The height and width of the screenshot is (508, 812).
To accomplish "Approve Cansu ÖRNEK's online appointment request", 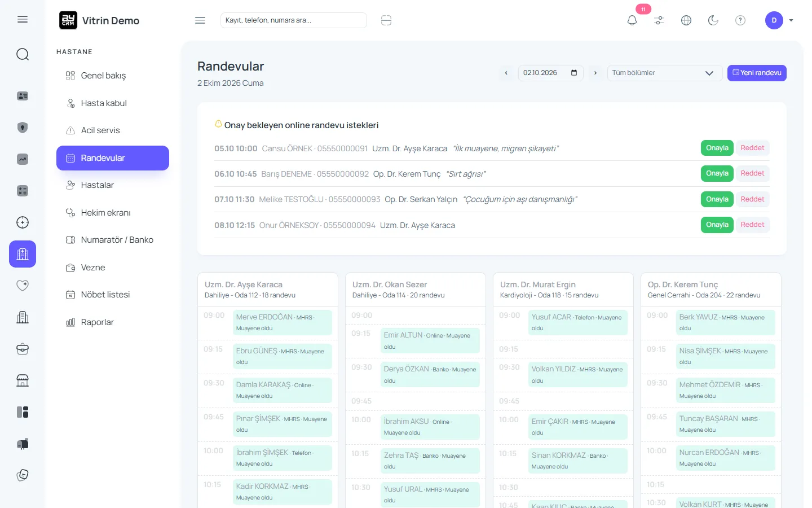I will tap(717, 148).
